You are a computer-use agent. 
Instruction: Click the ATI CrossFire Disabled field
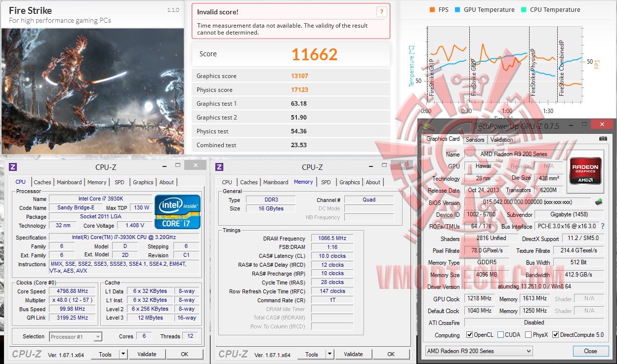click(534, 323)
